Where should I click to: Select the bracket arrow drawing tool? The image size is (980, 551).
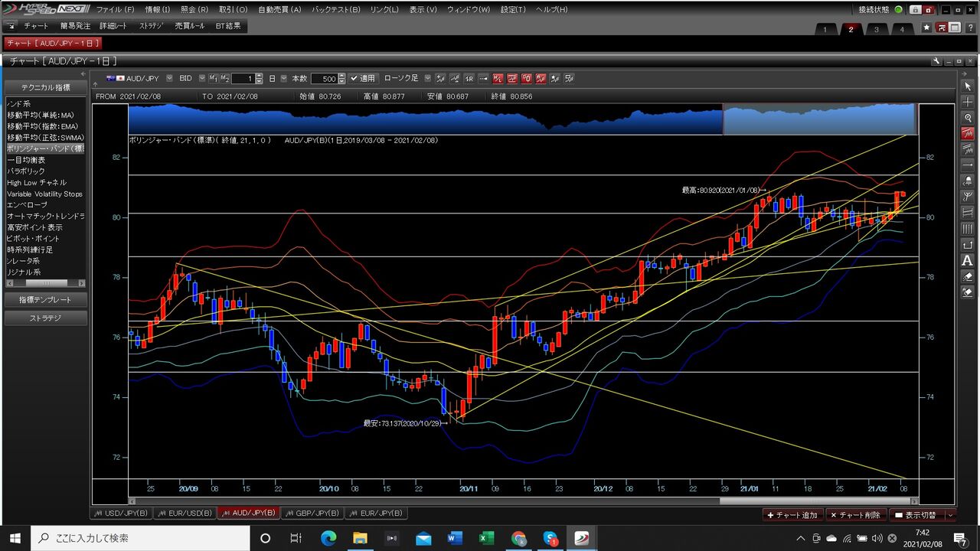pyautogui.click(x=968, y=244)
